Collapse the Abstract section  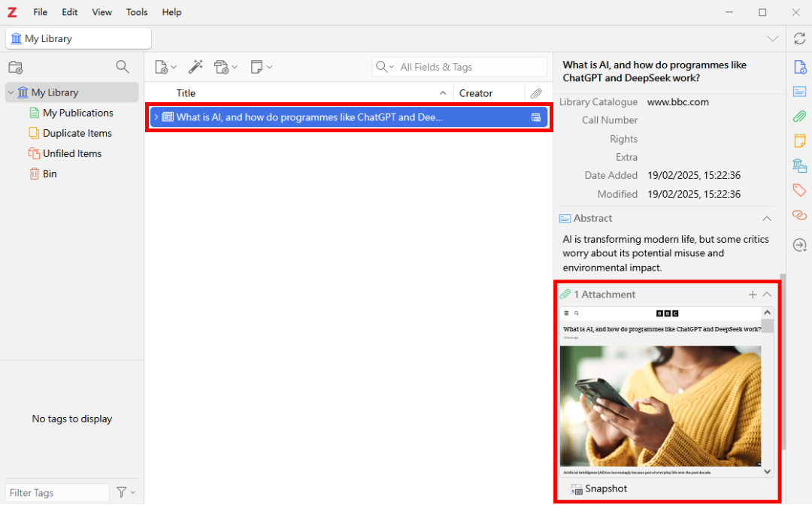point(767,219)
